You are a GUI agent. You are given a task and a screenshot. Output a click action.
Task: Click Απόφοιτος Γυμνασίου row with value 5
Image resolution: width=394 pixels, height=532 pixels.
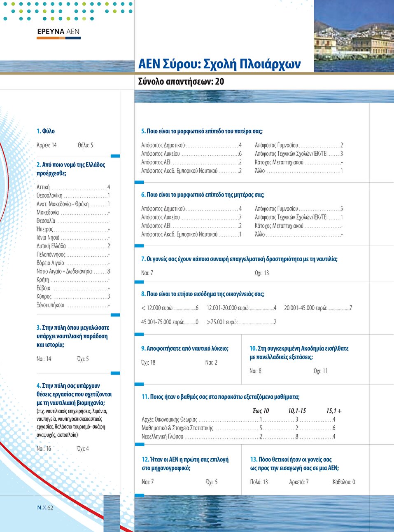click(299, 209)
